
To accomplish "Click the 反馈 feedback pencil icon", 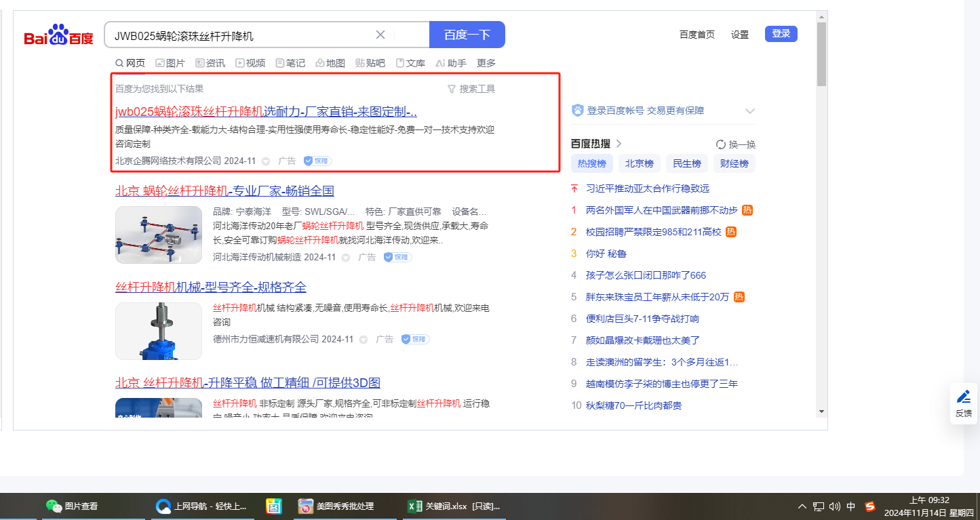I will click(963, 397).
